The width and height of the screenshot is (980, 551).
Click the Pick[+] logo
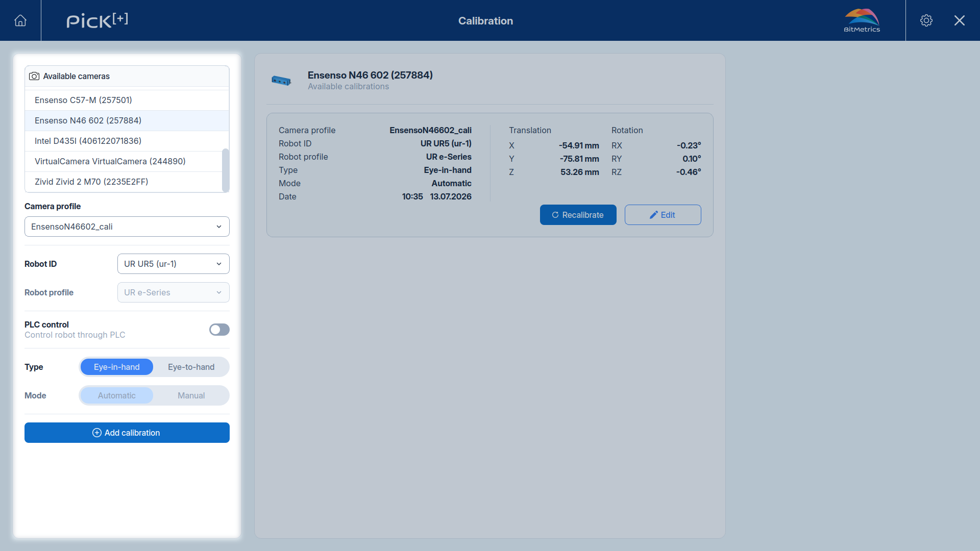coord(97,20)
